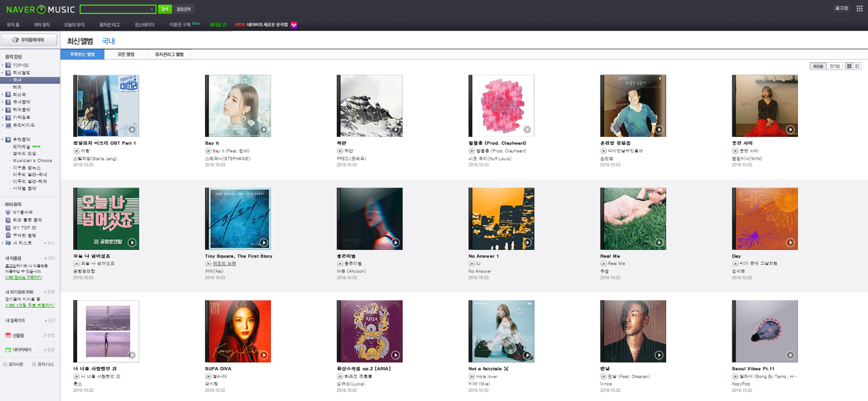Play track 맨날 (Feat. Okasian)
Screen dimensions: 868x401
(604, 377)
